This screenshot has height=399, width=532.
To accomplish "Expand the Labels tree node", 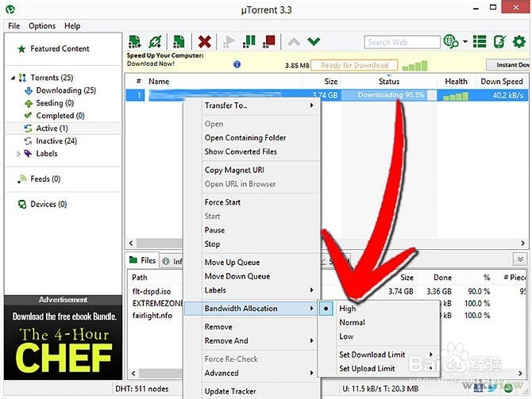I will [19, 154].
